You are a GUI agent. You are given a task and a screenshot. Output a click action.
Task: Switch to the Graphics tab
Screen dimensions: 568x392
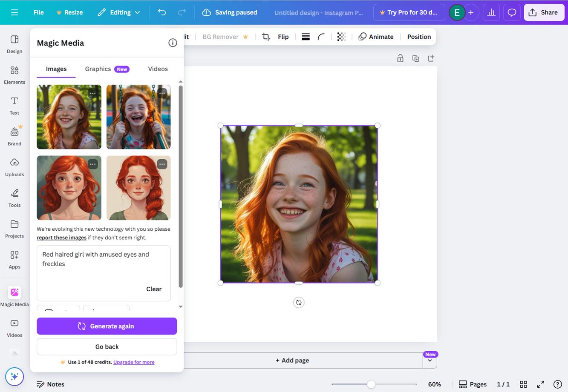pos(98,68)
